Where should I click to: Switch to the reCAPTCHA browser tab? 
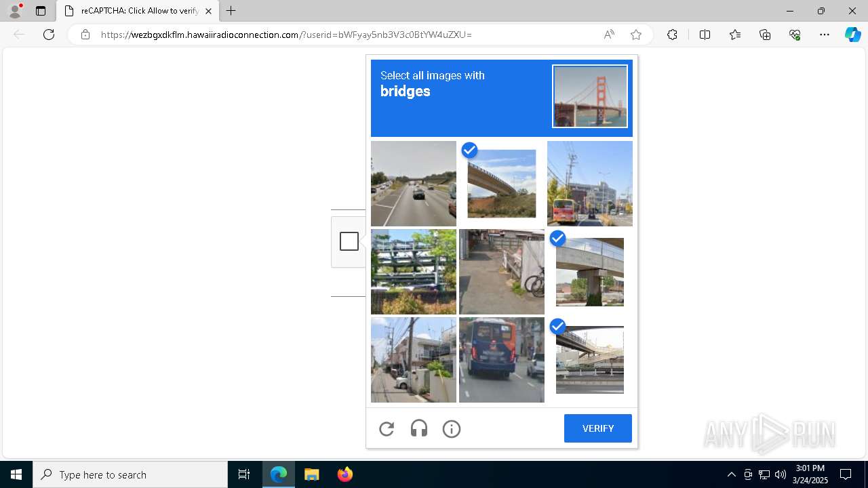coord(138,11)
